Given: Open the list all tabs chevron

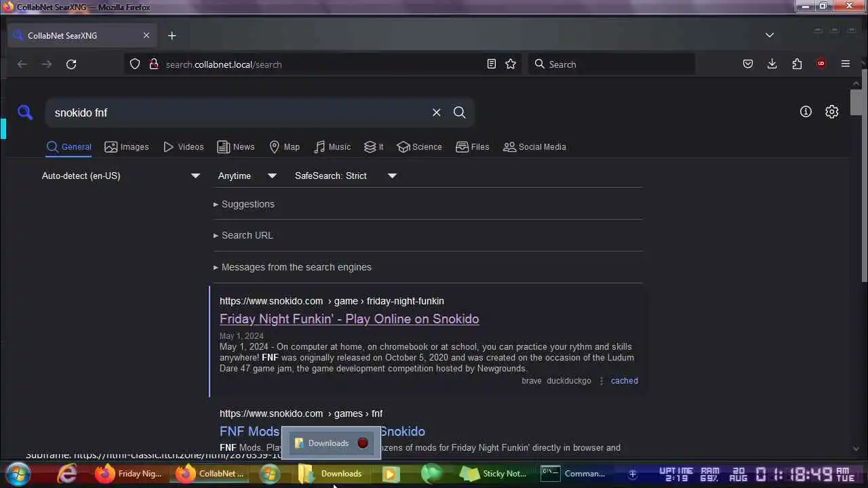Looking at the screenshot, I should click(x=770, y=35).
